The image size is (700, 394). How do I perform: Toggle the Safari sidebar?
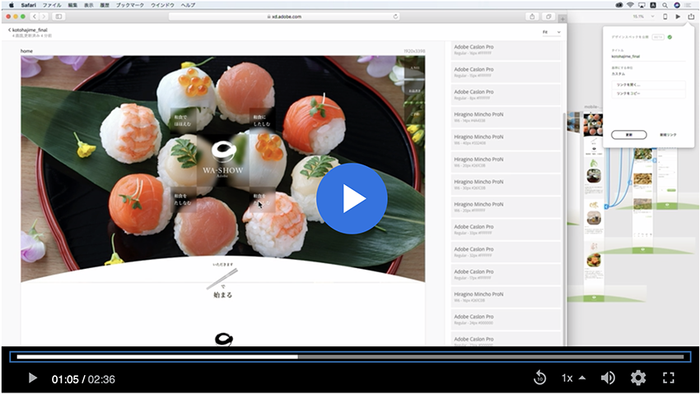(x=58, y=17)
